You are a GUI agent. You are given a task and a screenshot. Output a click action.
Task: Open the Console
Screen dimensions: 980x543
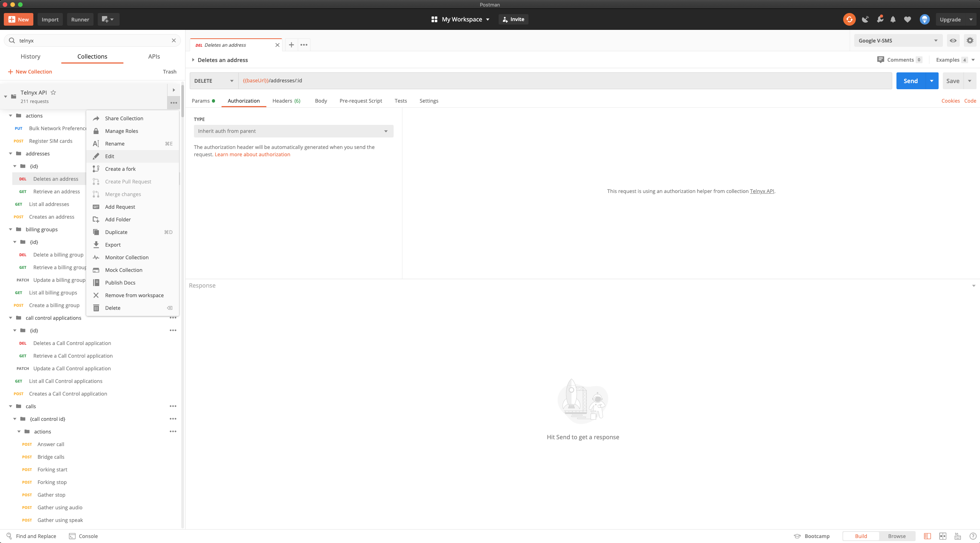pyautogui.click(x=83, y=536)
